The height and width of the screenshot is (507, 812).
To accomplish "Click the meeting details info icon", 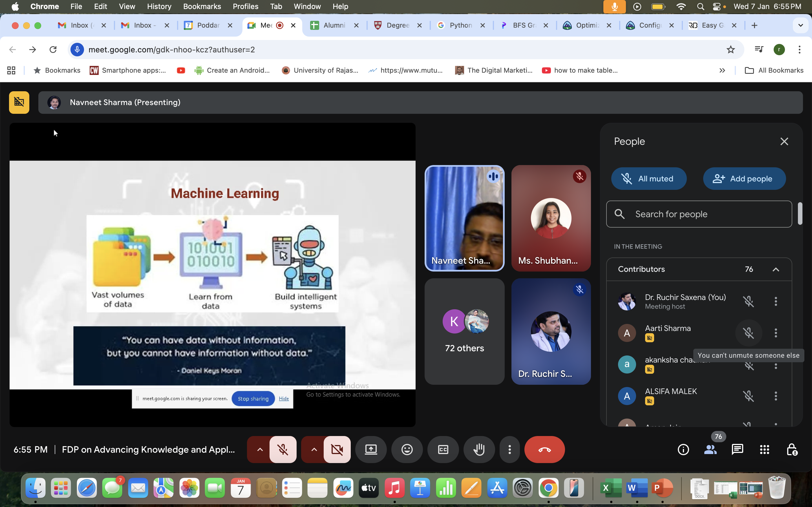I will [683, 449].
